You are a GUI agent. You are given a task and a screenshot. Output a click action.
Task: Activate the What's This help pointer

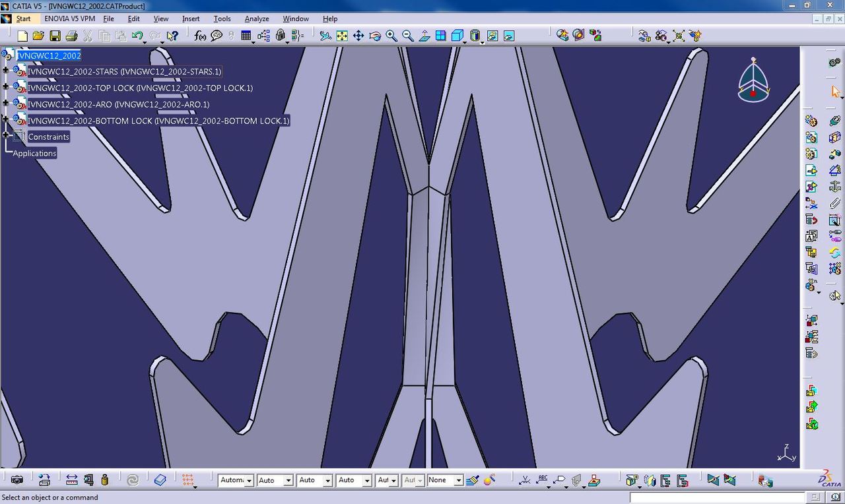173,36
